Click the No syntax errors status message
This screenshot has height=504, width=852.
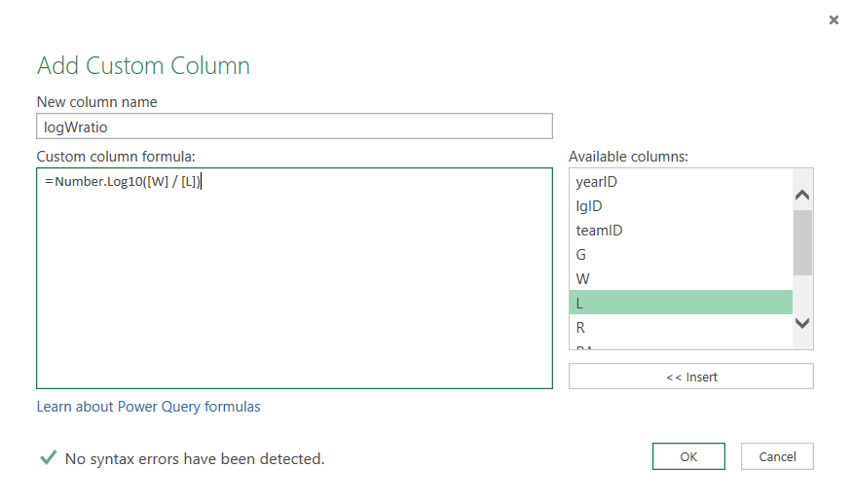[195, 458]
